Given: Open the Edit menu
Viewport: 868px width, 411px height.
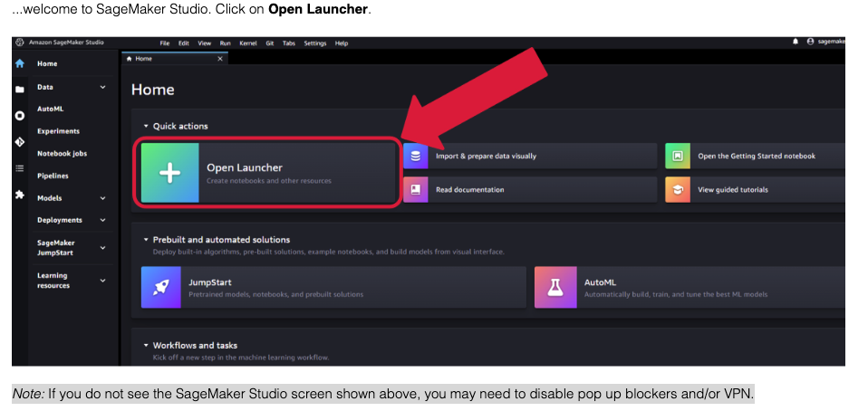Looking at the screenshot, I should pos(183,43).
